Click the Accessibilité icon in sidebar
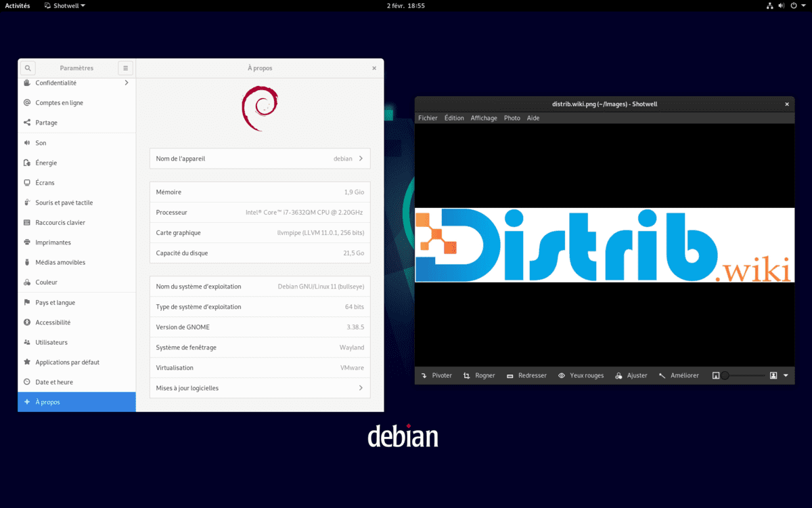Viewport: 812px width, 508px height. click(27, 322)
